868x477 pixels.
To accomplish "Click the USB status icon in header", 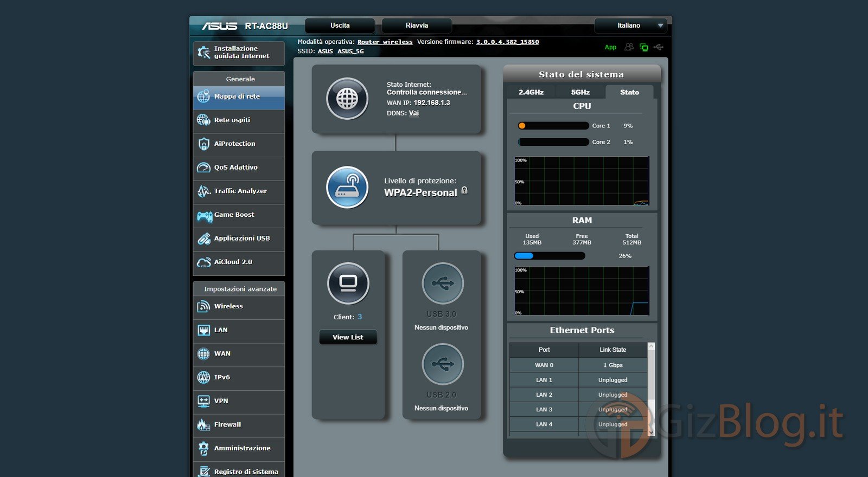I will [659, 47].
